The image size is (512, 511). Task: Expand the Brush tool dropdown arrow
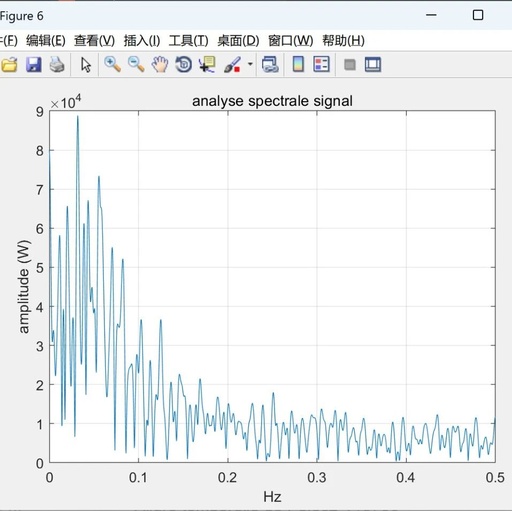[250, 64]
